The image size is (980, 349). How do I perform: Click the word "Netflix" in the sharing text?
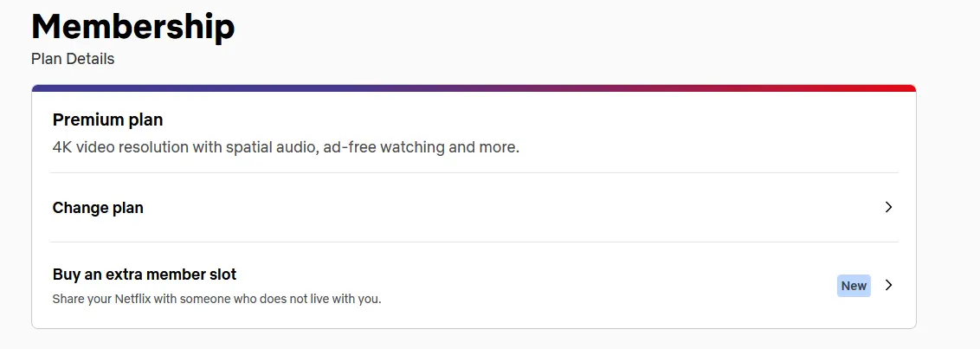pyautogui.click(x=133, y=299)
